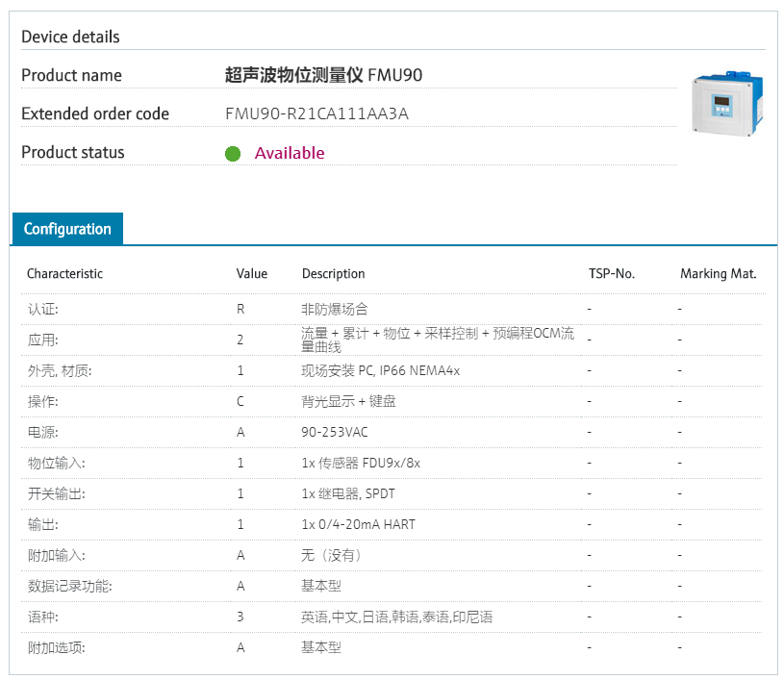Click description 无（没有）

[x=331, y=556]
